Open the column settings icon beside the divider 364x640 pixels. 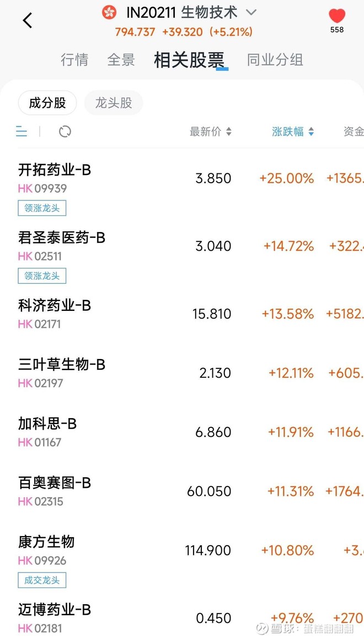tap(21, 132)
